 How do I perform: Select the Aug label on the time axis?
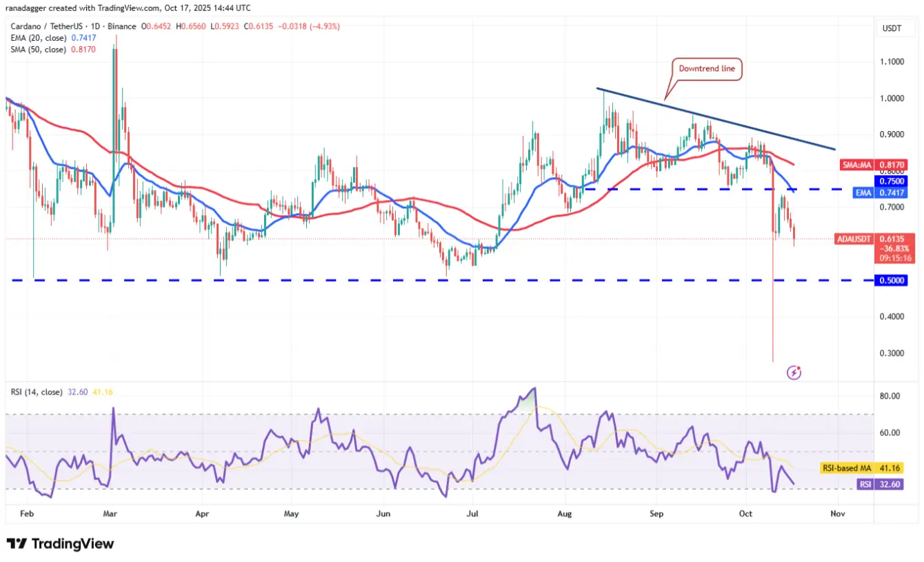564,513
